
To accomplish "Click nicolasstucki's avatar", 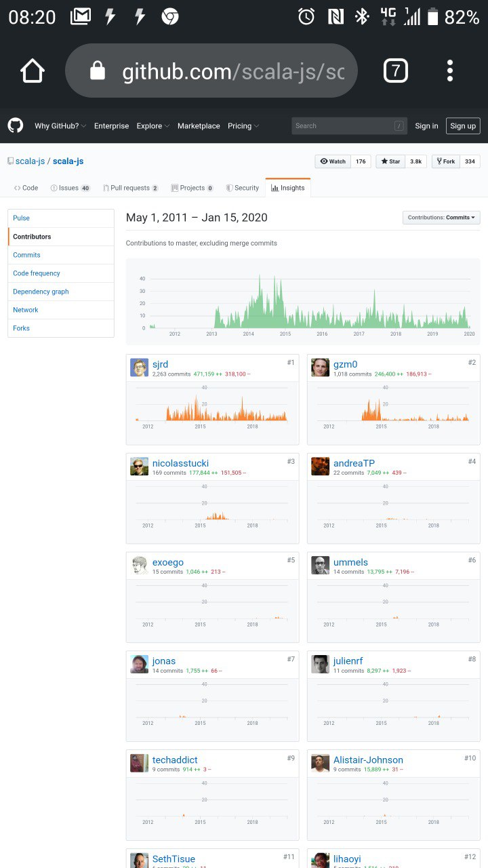I will (139, 467).
